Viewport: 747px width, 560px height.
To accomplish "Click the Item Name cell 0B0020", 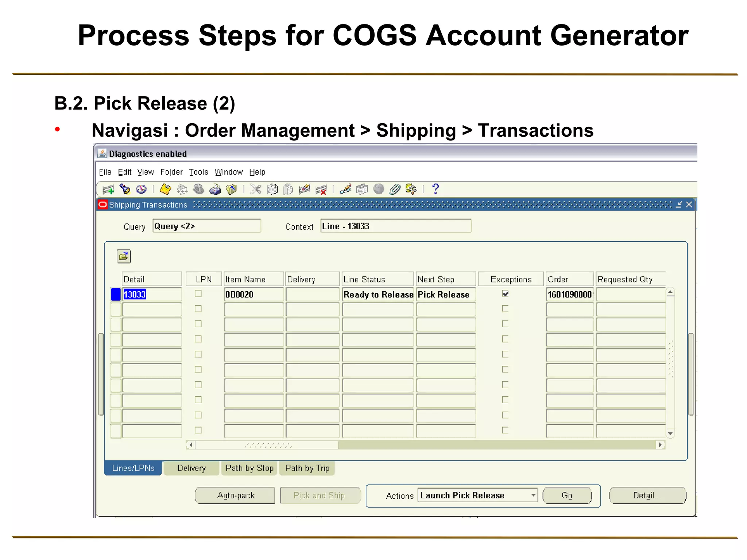I will point(254,294).
